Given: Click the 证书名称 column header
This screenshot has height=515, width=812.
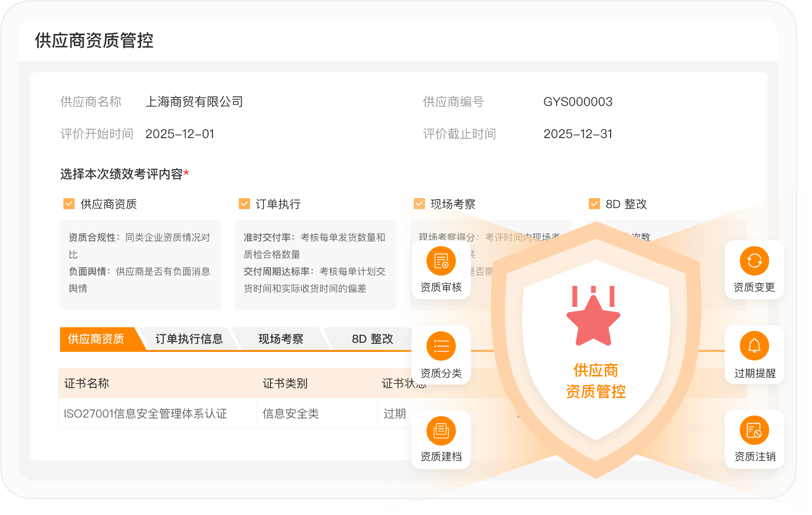Looking at the screenshot, I should click(x=87, y=384).
